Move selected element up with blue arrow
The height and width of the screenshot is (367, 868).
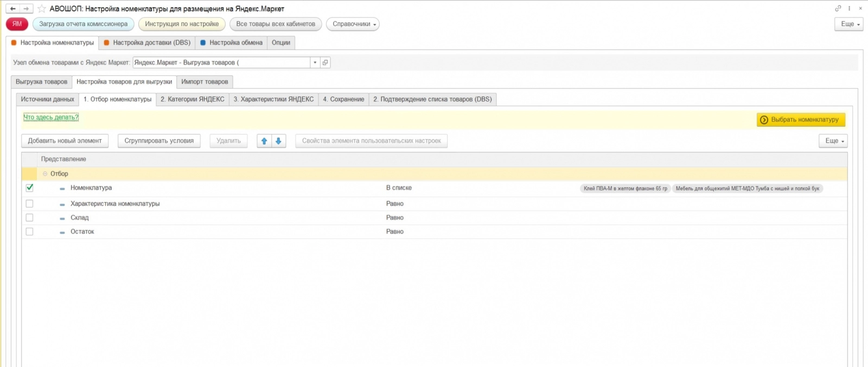[x=264, y=141]
